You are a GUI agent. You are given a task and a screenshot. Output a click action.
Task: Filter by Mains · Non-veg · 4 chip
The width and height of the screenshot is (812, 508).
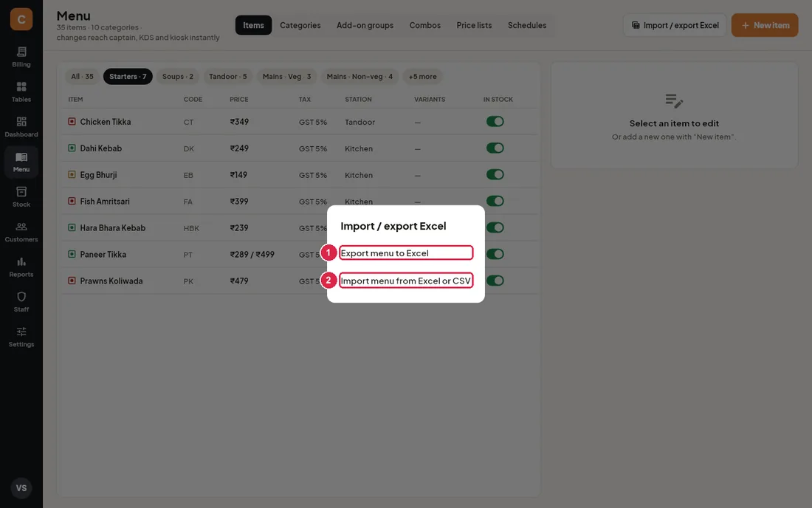pos(360,77)
